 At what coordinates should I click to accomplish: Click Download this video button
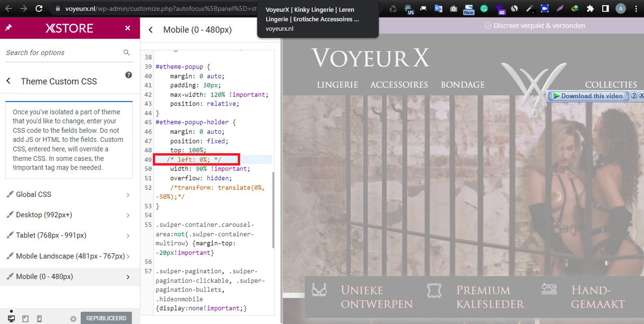point(588,96)
